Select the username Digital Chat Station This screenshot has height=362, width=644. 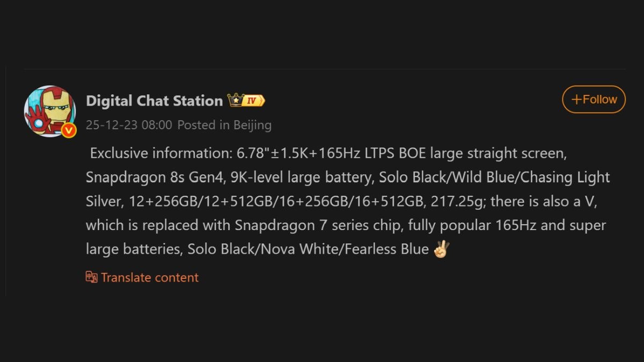click(x=155, y=100)
